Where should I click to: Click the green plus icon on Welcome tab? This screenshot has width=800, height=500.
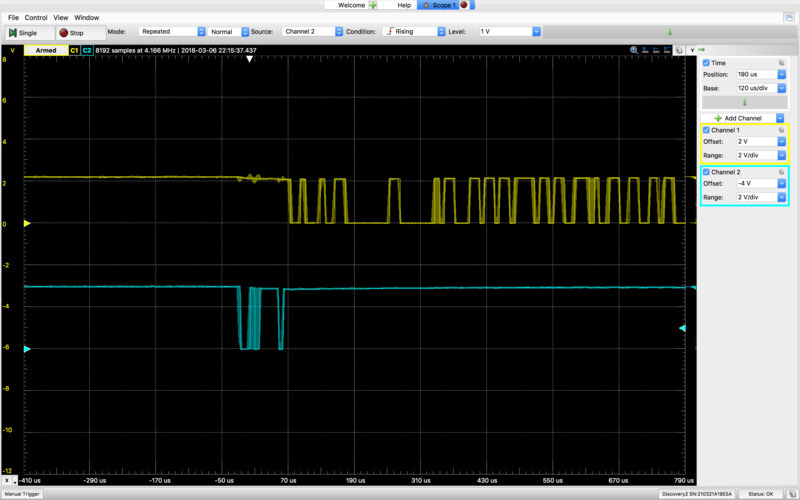coord(373,5)
